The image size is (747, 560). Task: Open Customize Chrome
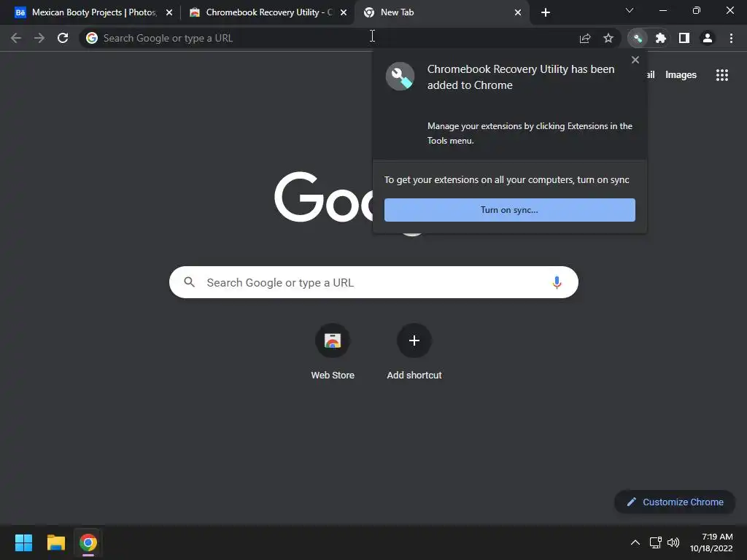pos(675,502)
